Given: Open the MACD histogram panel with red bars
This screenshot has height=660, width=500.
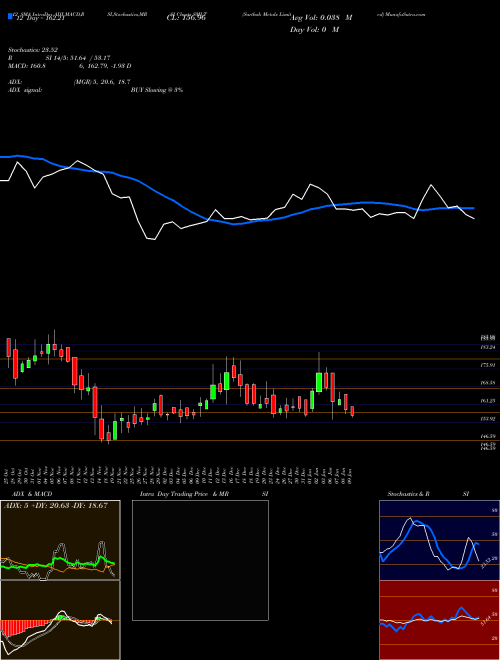Looking at the screenshot, I should pyautogui.click(x=60, y=620).
